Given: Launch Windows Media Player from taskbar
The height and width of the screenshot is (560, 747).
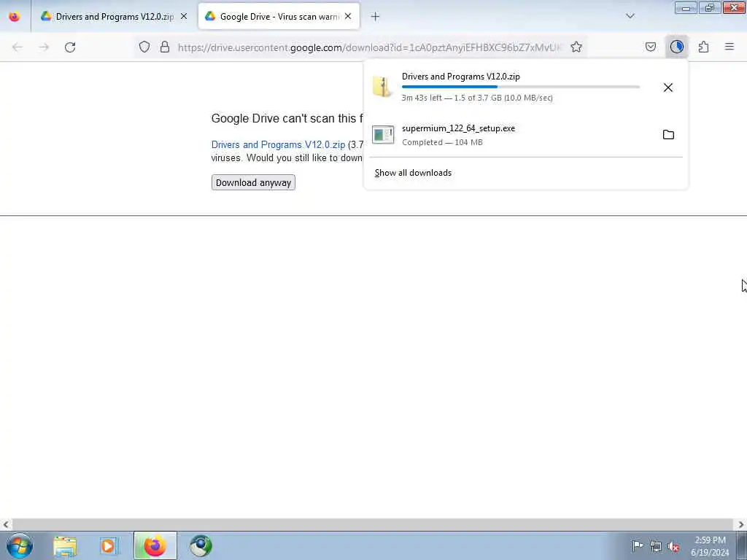Looking at the screenshot, I should 109,546.
